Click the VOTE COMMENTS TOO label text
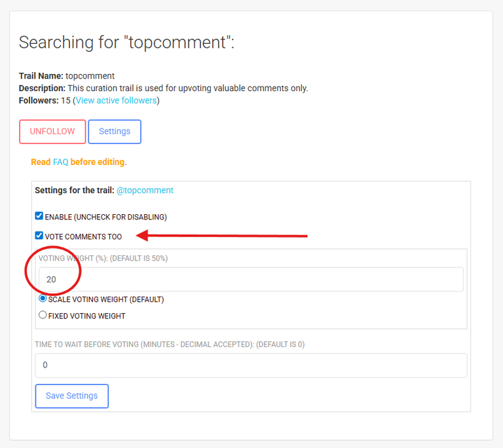The image size is (503, 448). (x=83, y=237)
